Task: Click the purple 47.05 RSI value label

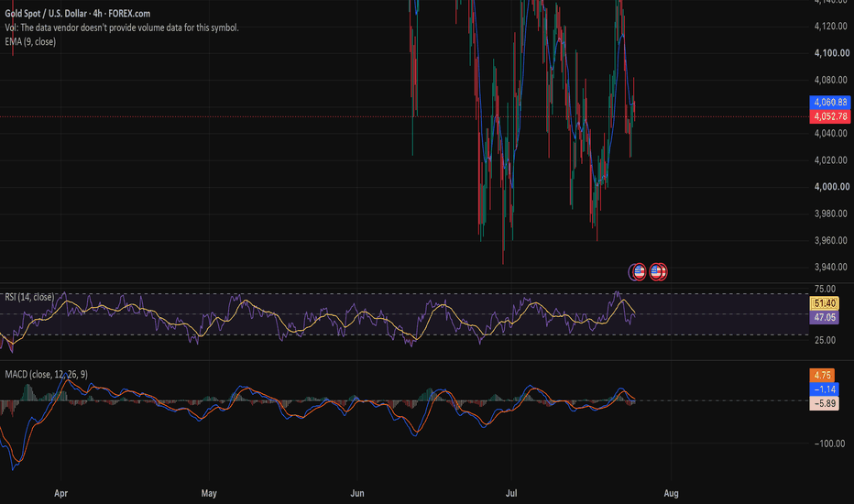Action: click(825, 318)
